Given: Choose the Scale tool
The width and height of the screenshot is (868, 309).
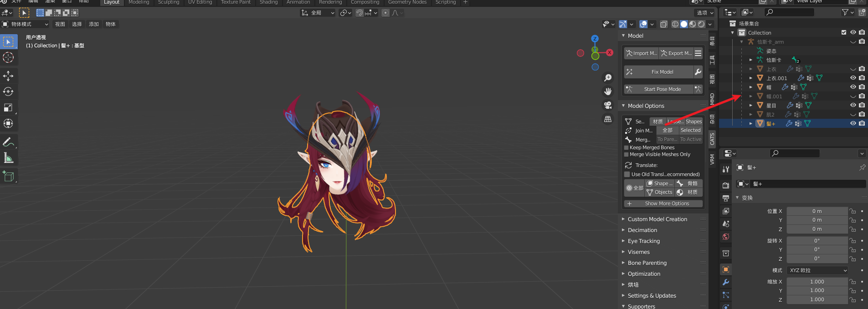Looking at the screenshot, I should click(x=8, y=107).
